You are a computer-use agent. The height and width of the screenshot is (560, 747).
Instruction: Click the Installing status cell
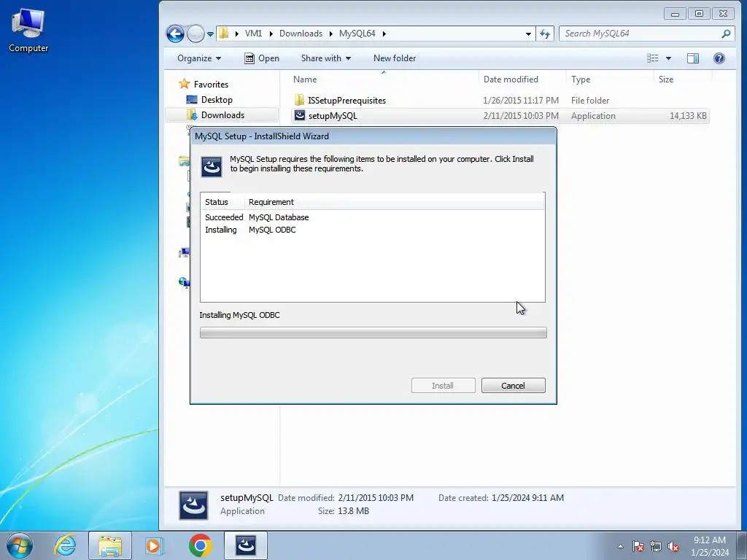[x=220, y=230]
